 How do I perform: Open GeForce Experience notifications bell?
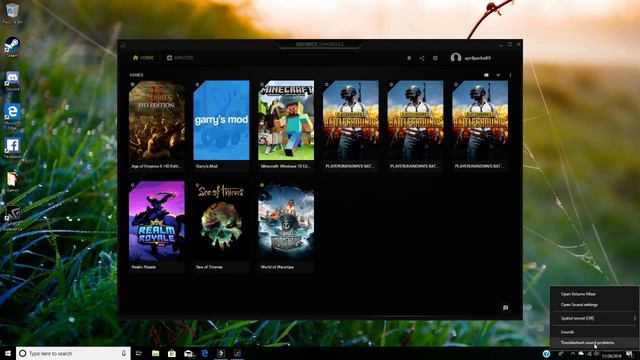(409, 58)
